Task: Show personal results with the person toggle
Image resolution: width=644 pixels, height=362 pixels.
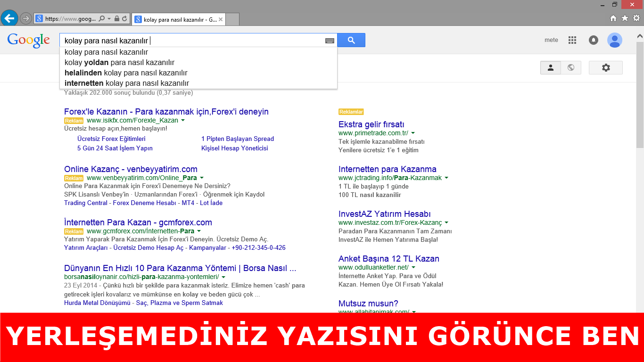Action: (x=551, y=67)
